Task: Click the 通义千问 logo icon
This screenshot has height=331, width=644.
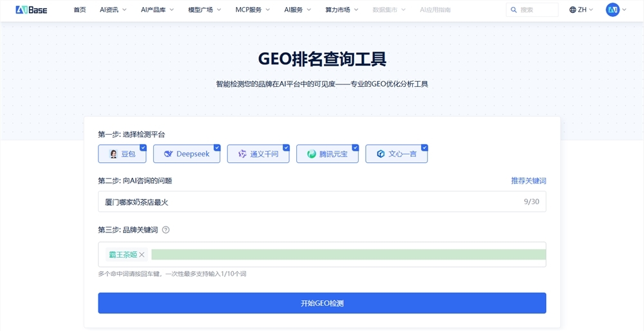Action: point(242,154)
